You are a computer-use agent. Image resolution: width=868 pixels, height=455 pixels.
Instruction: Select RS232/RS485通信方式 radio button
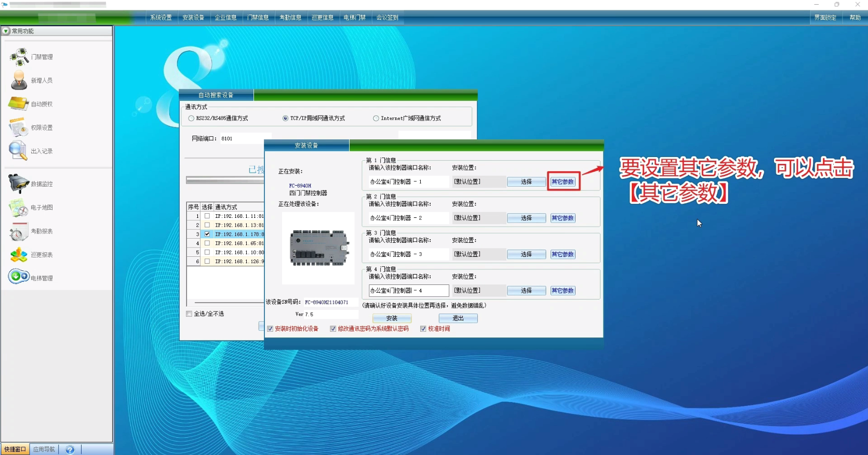pos(191,119)
